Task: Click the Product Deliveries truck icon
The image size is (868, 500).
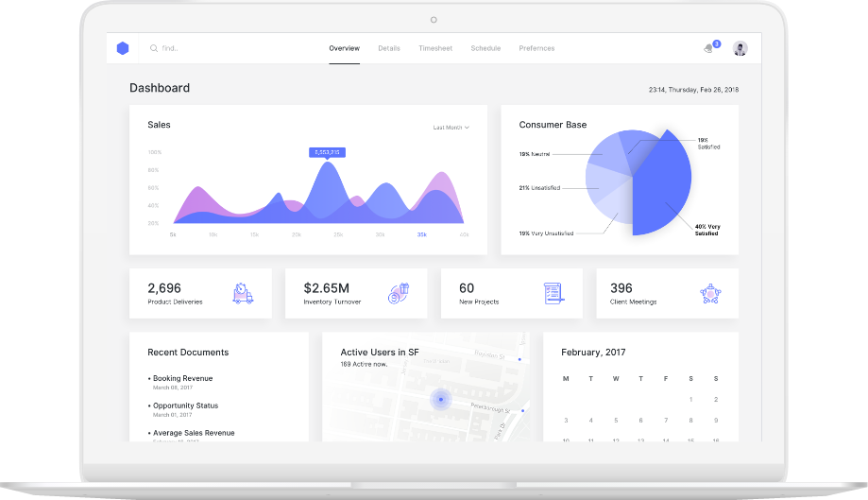Action: (243, 293)
